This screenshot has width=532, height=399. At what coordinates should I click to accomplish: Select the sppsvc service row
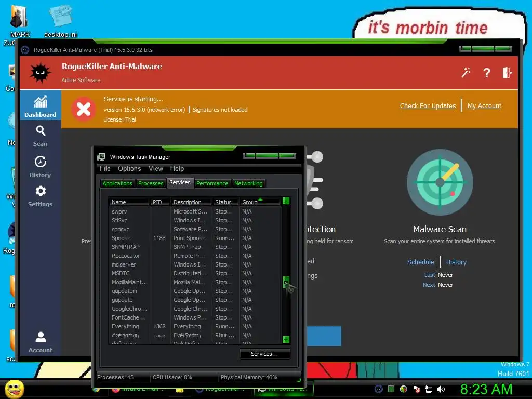pos(195,229)
